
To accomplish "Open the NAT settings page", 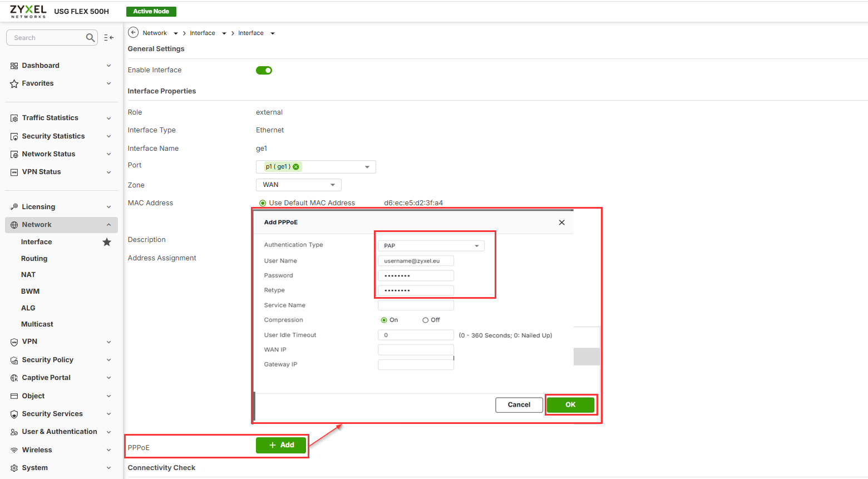I will click(28, 274).
